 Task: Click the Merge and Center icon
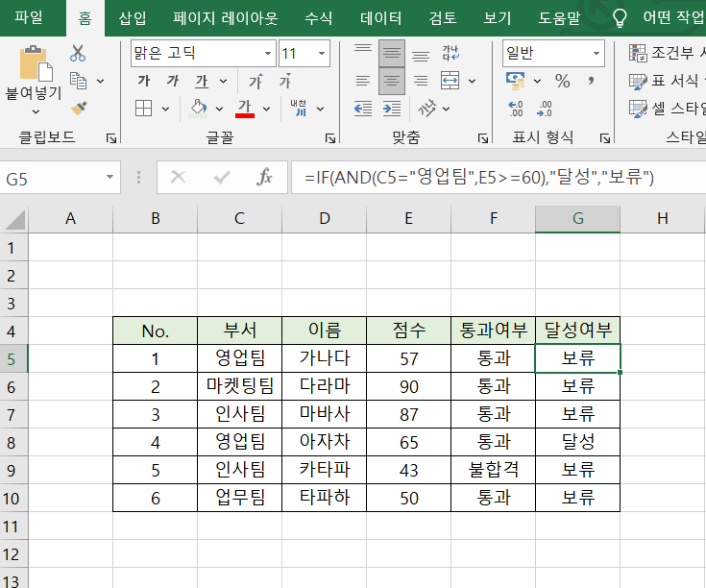coord(450,81)
